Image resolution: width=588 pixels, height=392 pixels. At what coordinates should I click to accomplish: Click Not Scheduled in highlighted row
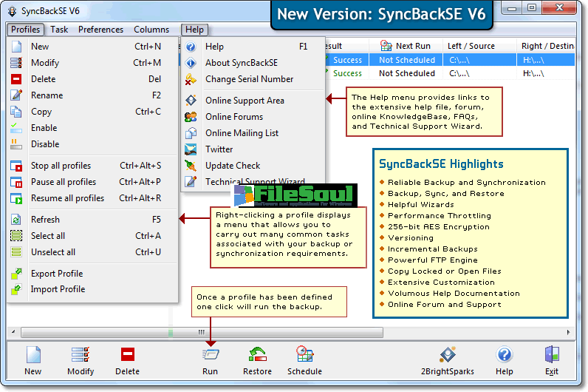[407, 60]
